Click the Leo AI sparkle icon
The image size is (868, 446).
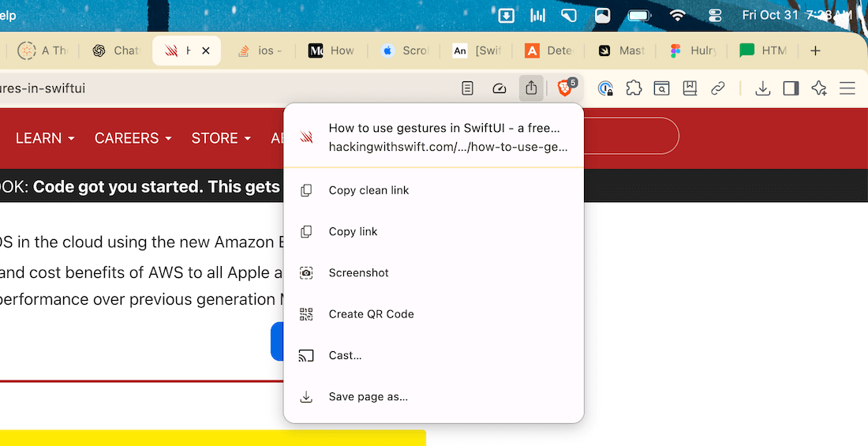tap(819, 88)
